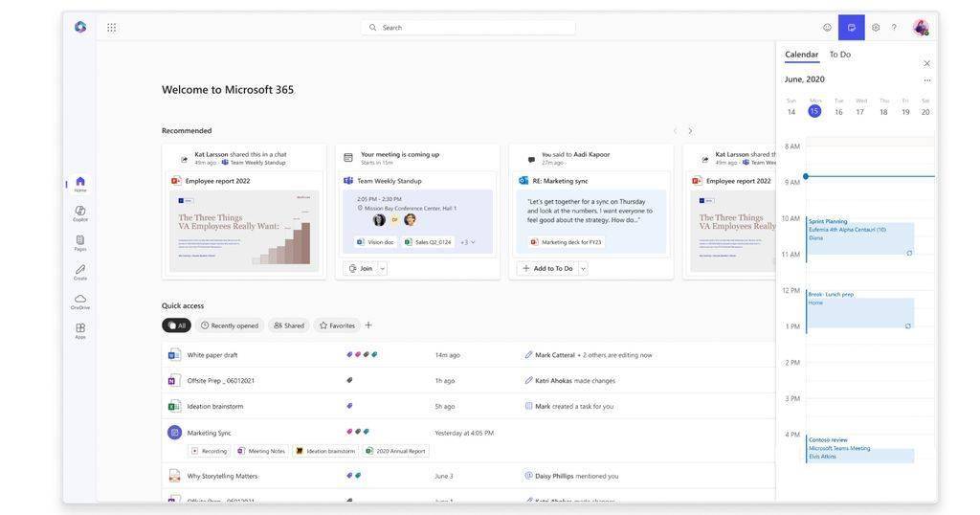Expand the Join button dropdown arrow
The image size is (980, 515).
pyautogui.click(x=383, y=269)
